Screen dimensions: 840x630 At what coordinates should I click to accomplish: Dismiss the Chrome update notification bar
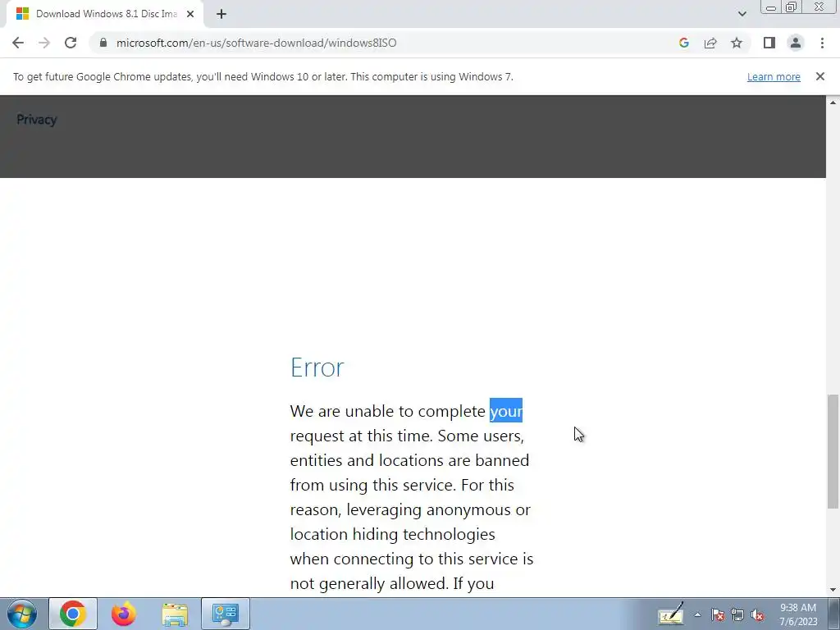pyautogui.click(x=819, y=76)
